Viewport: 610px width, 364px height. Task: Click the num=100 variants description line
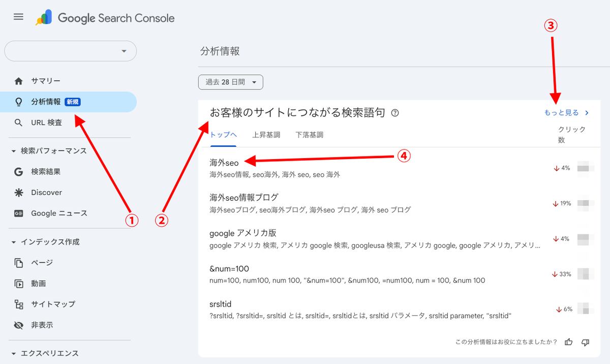tap(347, 280)
